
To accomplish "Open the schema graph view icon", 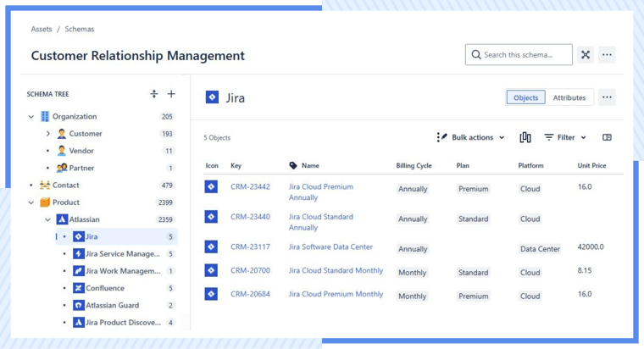I will pos(586,54).
